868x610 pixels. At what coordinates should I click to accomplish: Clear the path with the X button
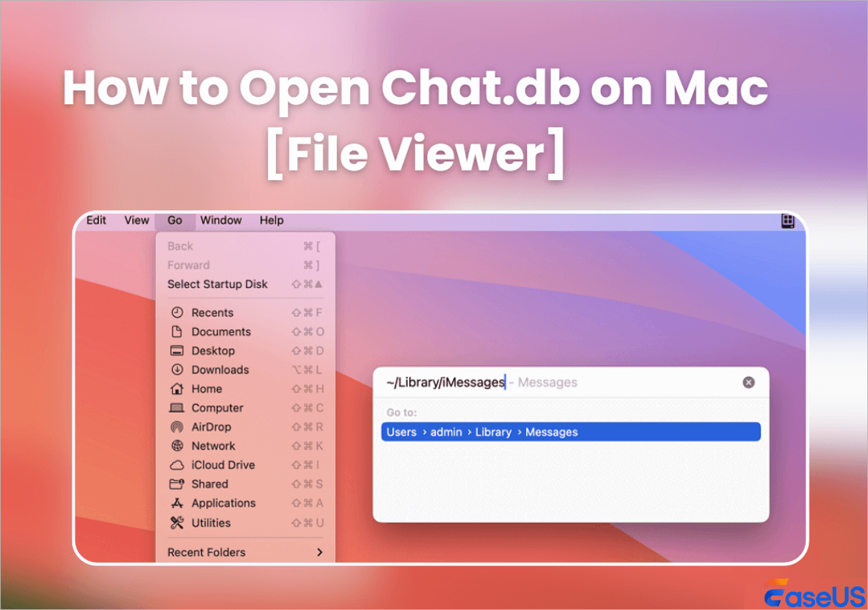[x=749, y=382]
